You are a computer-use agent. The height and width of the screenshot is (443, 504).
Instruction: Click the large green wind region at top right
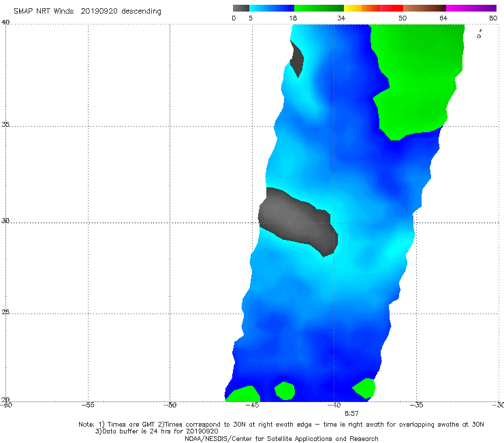click(x=418, y=77)
